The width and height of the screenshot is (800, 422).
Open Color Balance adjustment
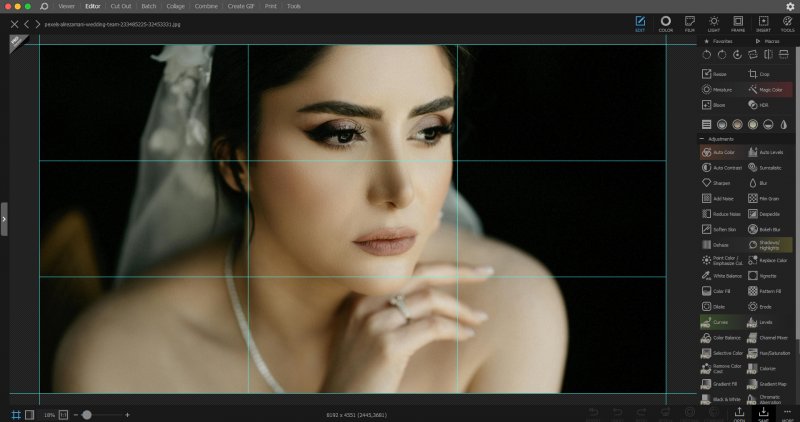coord(721,337)
